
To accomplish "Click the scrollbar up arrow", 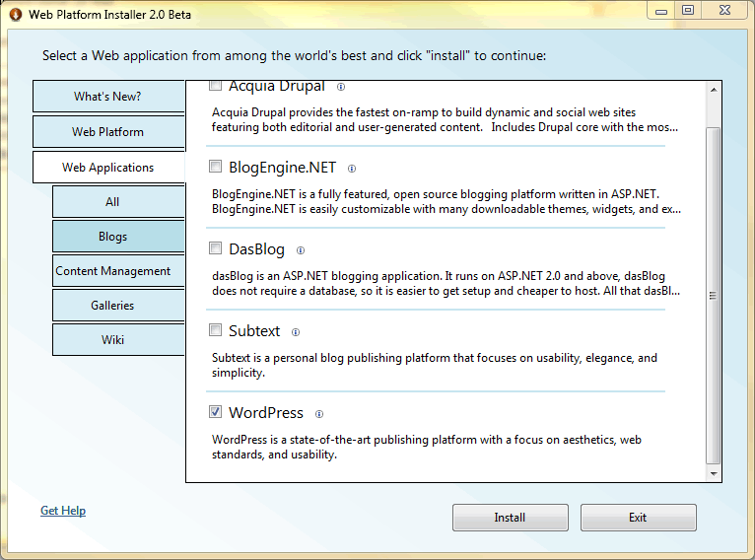I will [714, 90].
